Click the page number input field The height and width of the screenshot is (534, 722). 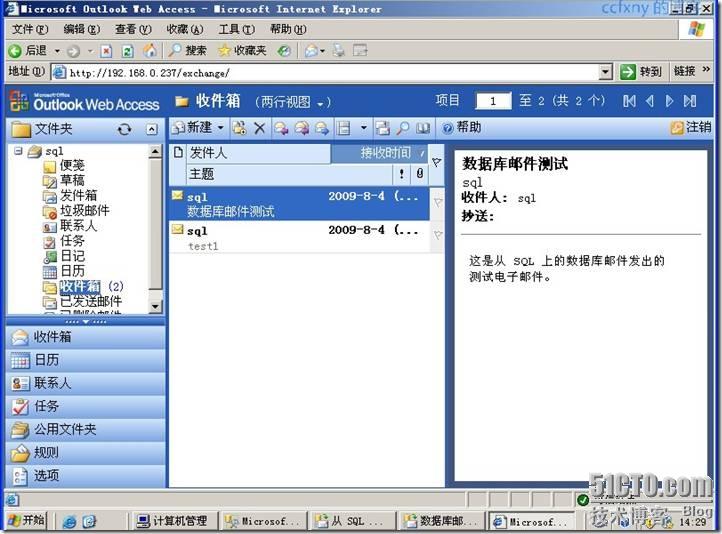[x=493, y=101]
